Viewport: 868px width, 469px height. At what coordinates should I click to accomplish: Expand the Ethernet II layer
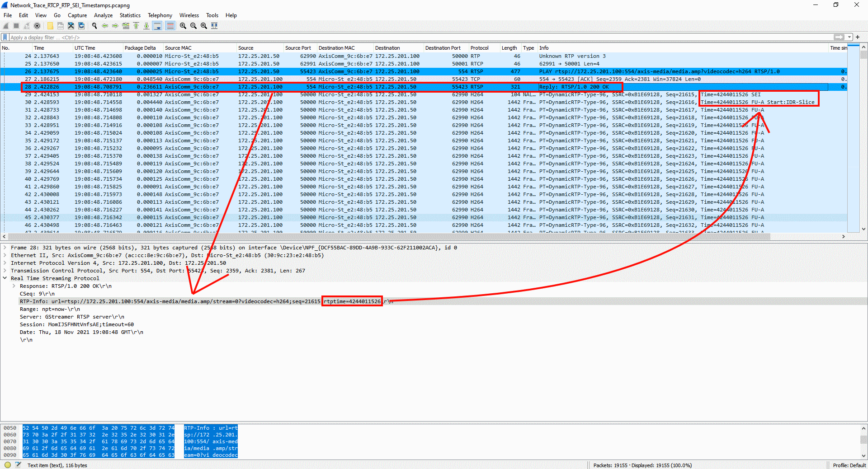(x=5, y=255)
